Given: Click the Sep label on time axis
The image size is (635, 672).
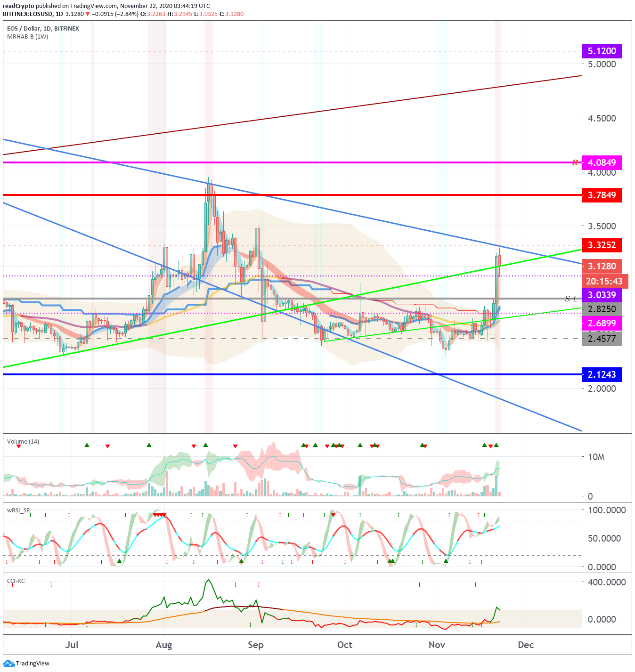Looking at the screenshot, I should [x=256, y=645].
